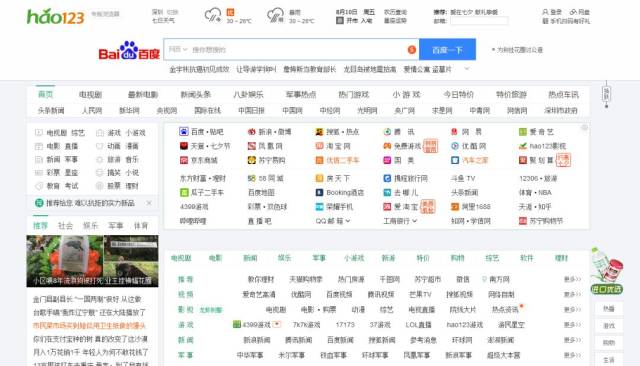Open the 腾讯 icon

click(x=387, y=132)
